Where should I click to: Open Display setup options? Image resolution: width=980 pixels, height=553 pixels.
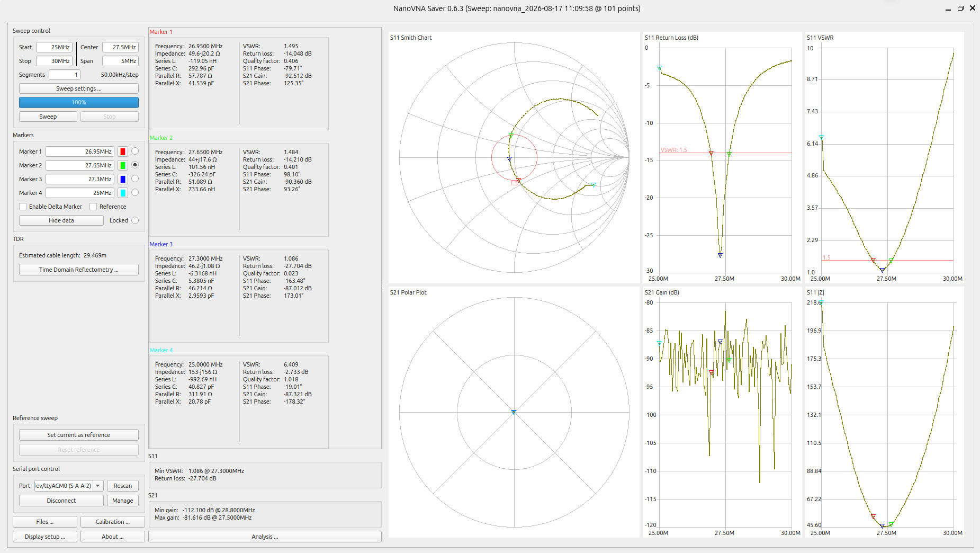[45, 537]
